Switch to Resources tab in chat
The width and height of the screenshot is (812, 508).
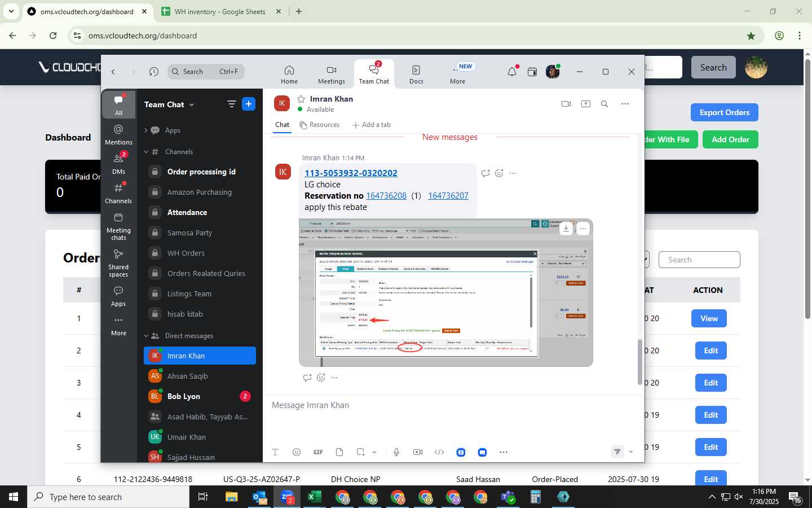coord(320,125)
